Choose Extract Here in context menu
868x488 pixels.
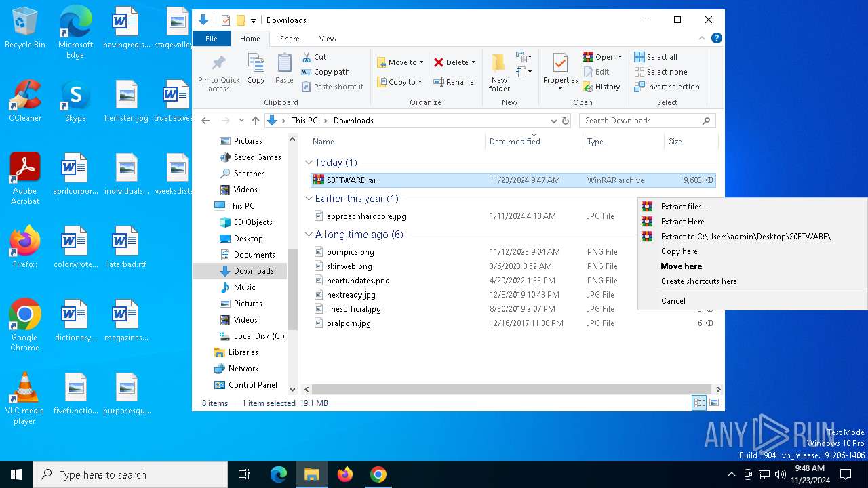[752, 222]
